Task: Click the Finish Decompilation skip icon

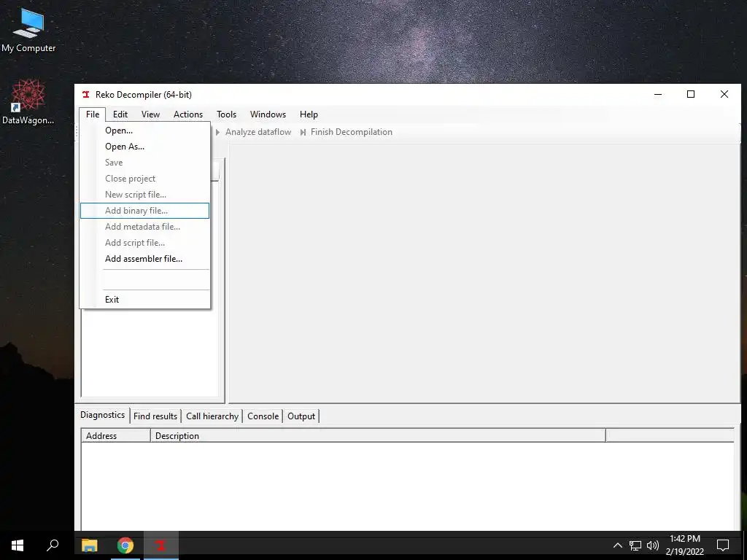Action: (x=303, y=132)
